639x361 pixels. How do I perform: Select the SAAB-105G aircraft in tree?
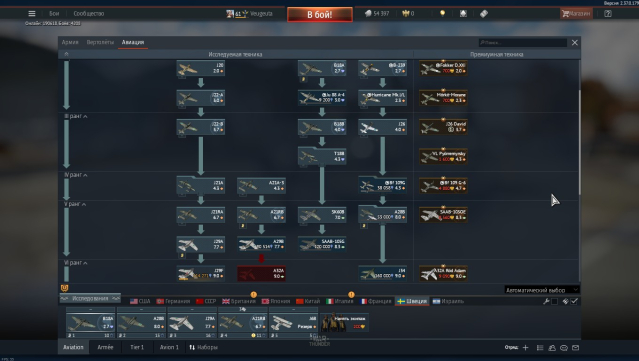point(322,244)
